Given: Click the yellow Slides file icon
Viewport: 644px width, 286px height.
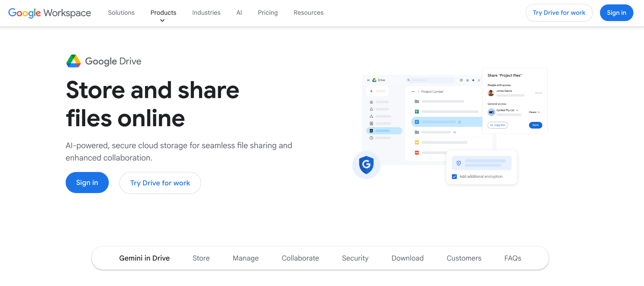Looking at the screenshot, I should point(417,143).
